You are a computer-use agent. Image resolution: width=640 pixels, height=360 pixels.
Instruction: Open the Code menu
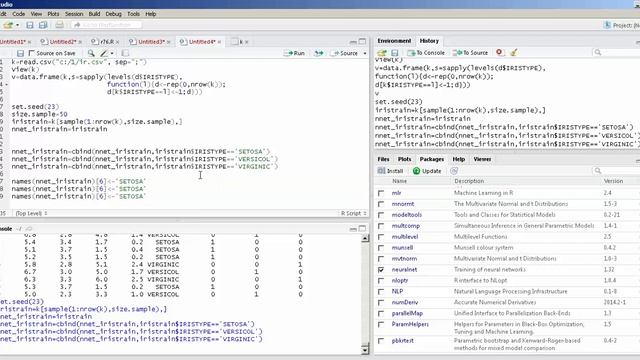pos(18,14)
